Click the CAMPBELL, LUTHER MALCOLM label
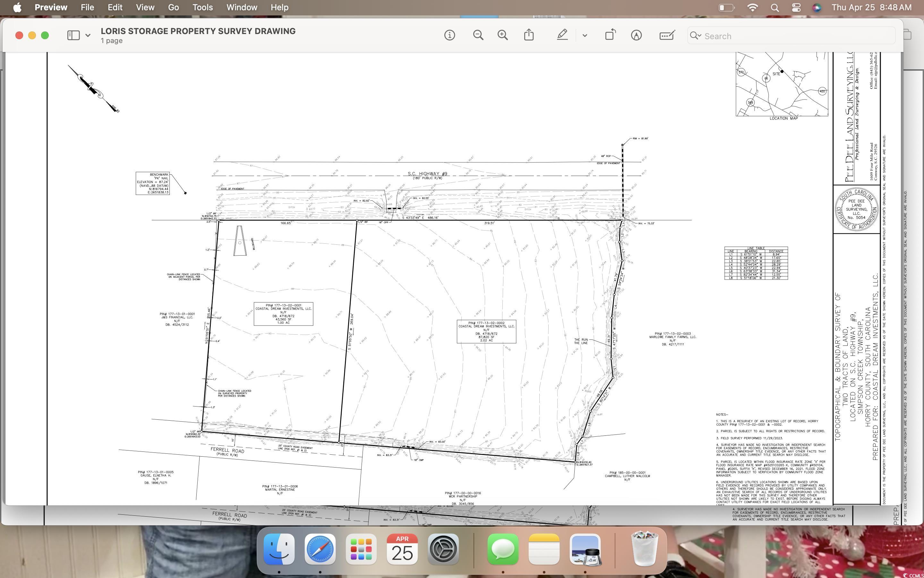This screenshot has width=924, height=578. coord(627,476)
